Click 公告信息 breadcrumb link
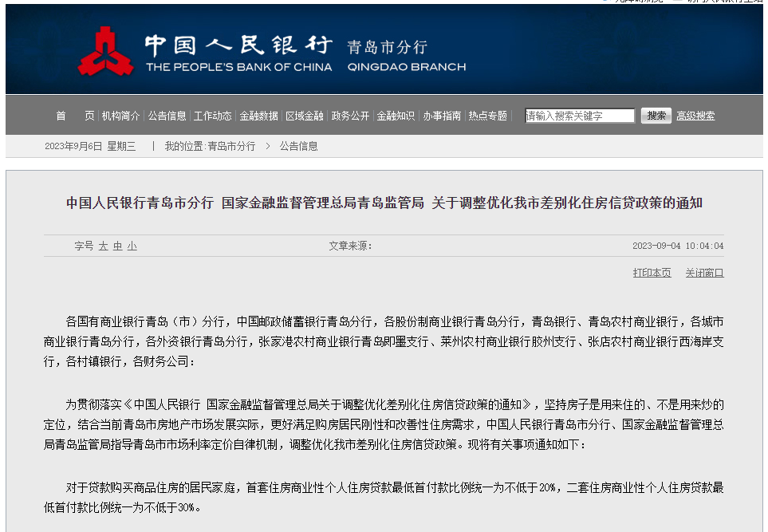The width and height of the screenshot is (768, 532). click(x=298, y=146)
